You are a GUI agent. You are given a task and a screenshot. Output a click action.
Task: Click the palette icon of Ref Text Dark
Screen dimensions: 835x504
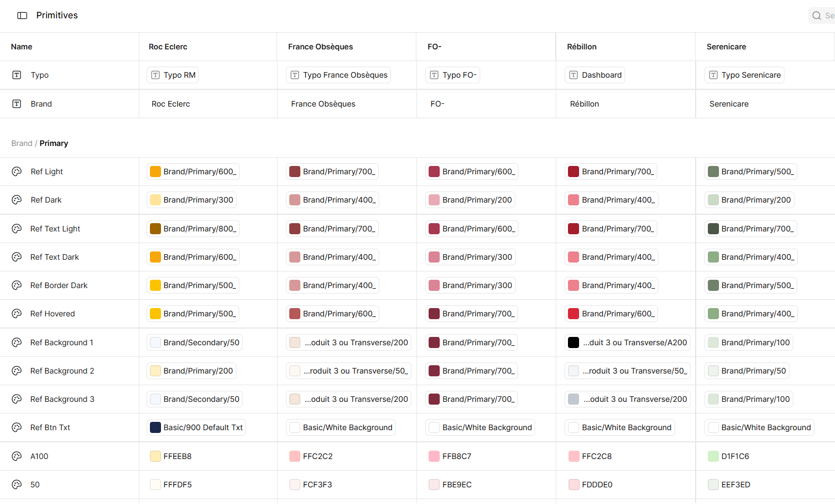(17, 257)
